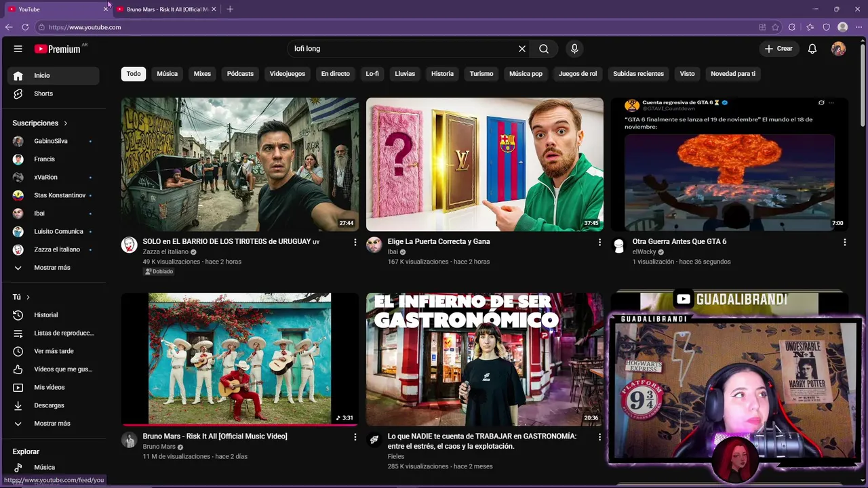Open notifications bell

pos(812,49)
